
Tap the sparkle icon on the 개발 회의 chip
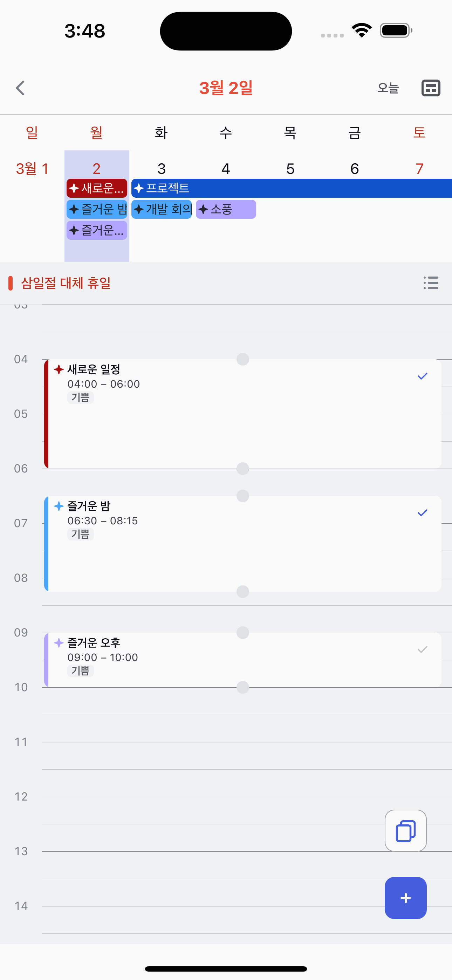[x=138, y=209]
